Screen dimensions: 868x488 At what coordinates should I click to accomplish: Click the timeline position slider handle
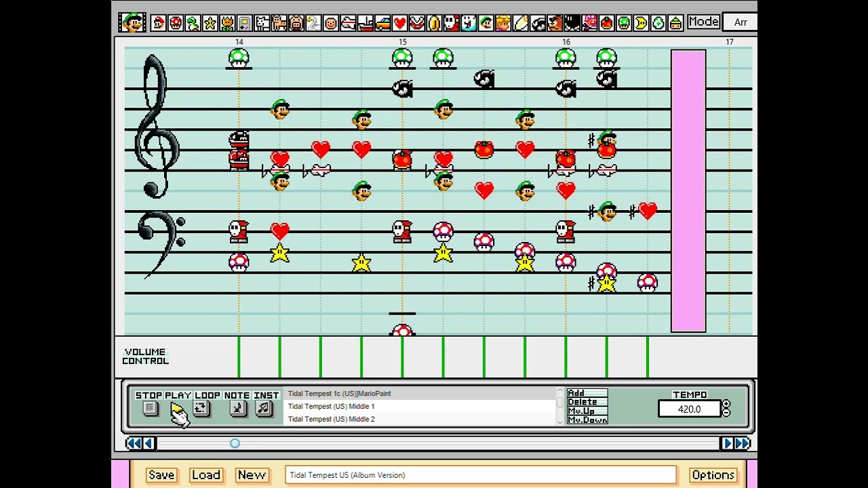tap(235, 443)
